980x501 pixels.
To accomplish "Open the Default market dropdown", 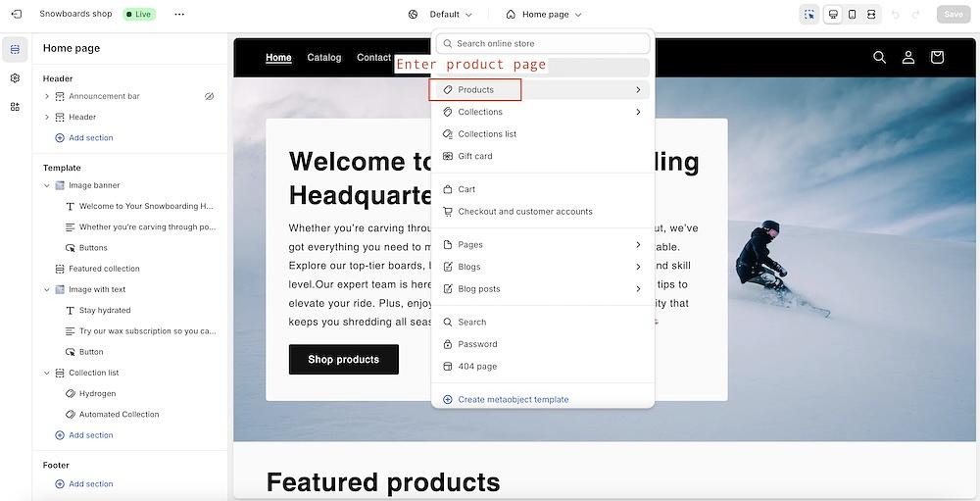I will click(441, 14).
